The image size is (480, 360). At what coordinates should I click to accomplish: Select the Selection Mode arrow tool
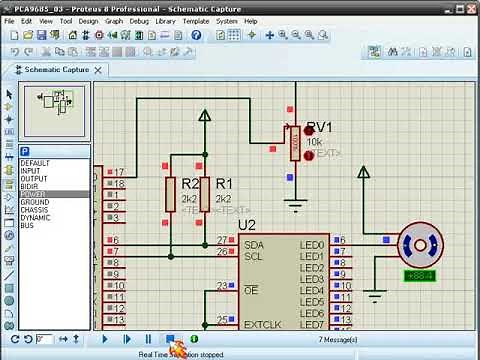(9, 94)
